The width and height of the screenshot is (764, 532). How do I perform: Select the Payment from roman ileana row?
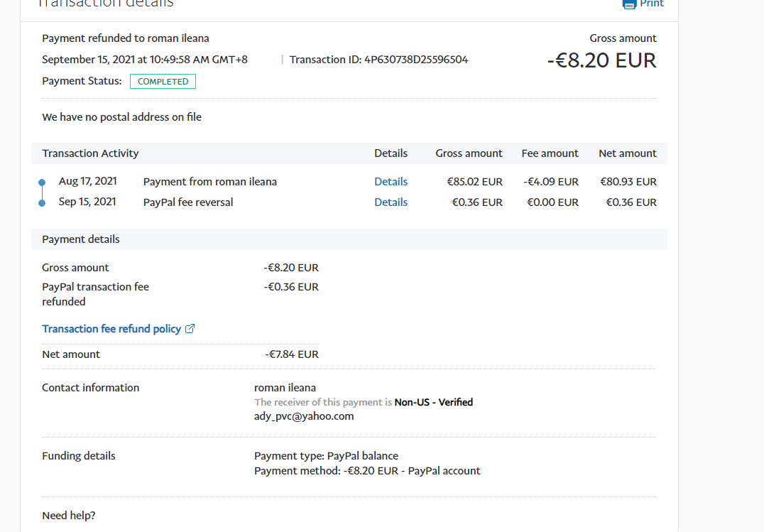tap(209, 182)
